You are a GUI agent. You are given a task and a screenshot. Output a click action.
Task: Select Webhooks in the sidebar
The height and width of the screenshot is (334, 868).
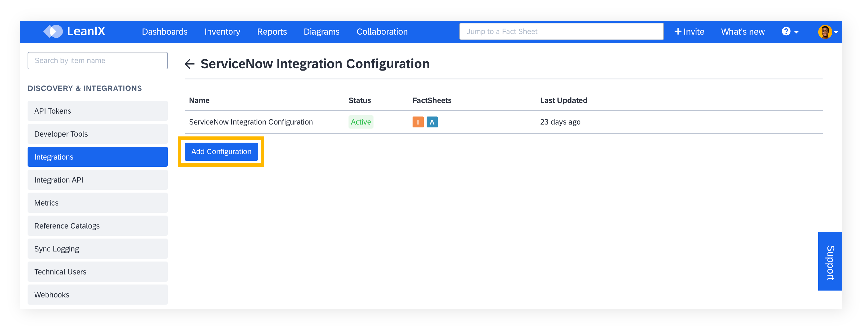[98, 295]
